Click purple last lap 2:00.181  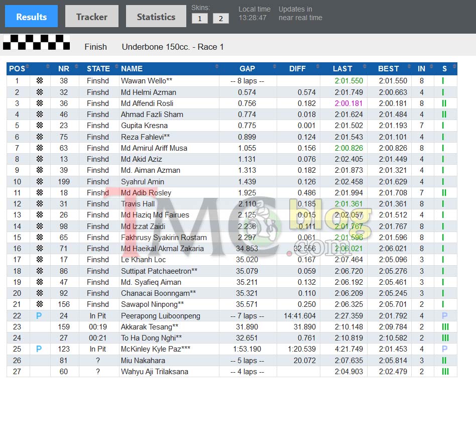coord(348,103)
